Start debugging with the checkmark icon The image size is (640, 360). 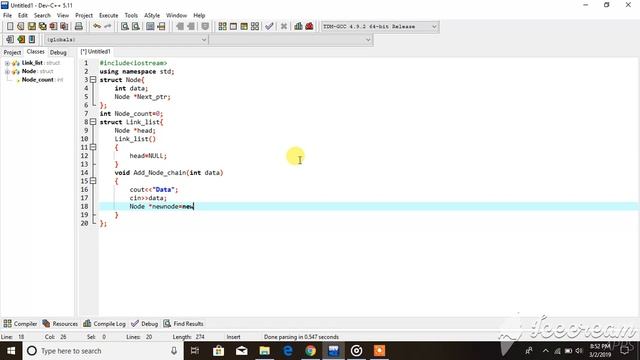pos(269,27)
